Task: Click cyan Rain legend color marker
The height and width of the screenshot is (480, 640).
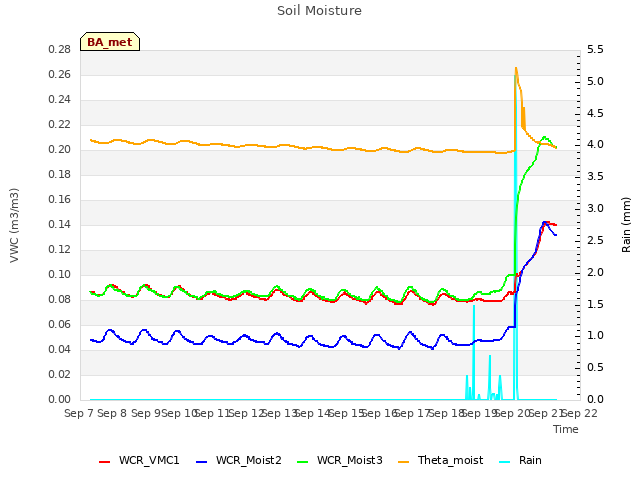Action: (504, 462)
